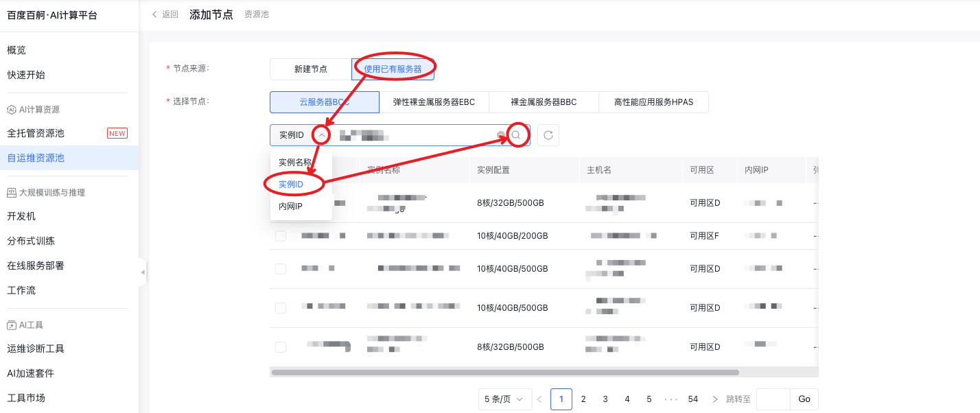Collapse the 实例ID search type dropdown
Image resolution: width=980 pixels, height=413 pixels.
pyautogui.click(x=321, y=135)
